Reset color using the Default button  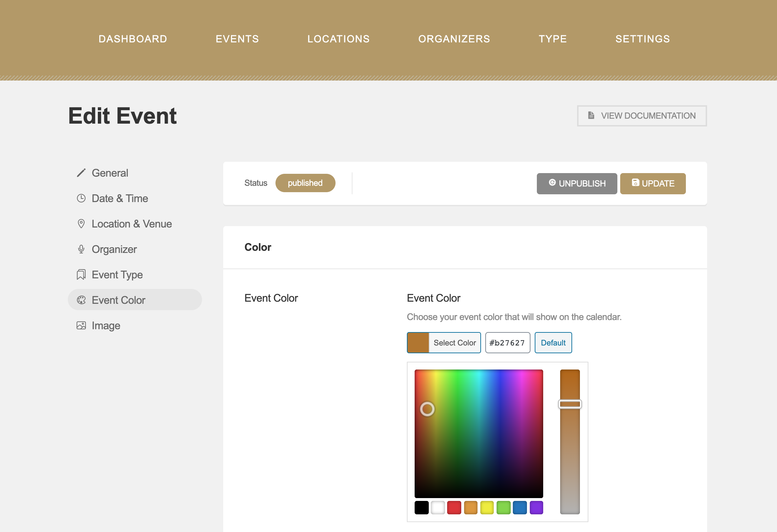coord(553,343)
